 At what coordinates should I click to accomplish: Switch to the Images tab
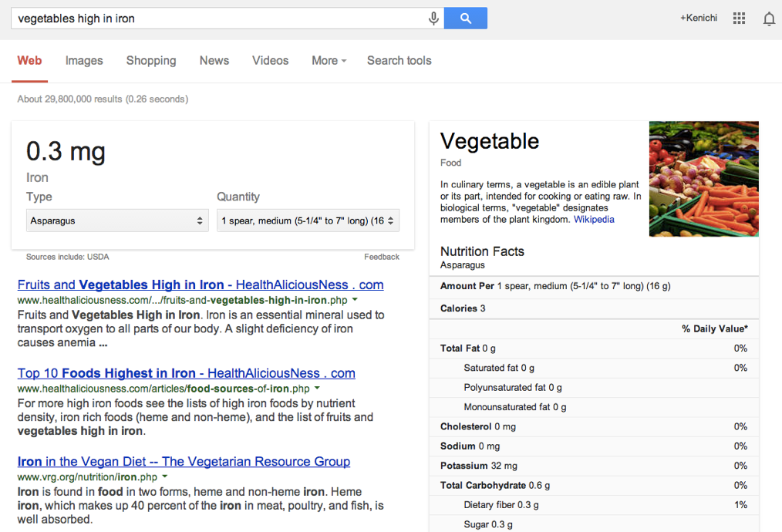(x=84, y=60)
